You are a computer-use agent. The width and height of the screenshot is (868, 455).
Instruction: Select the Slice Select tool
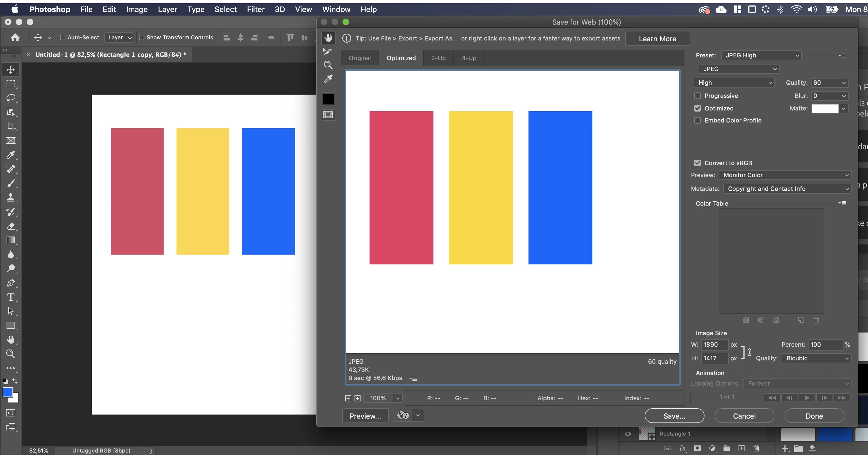pyautogui.click(x=328, y=51)
